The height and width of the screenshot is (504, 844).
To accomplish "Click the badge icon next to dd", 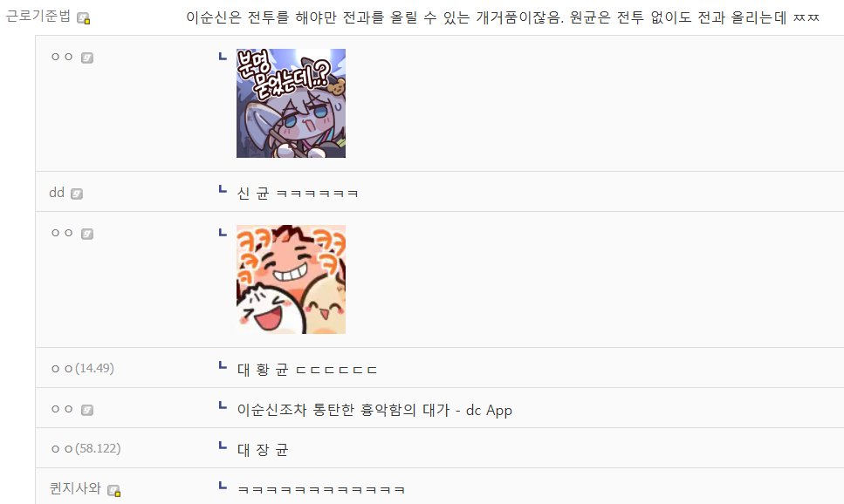I will (x=77, y=194).
